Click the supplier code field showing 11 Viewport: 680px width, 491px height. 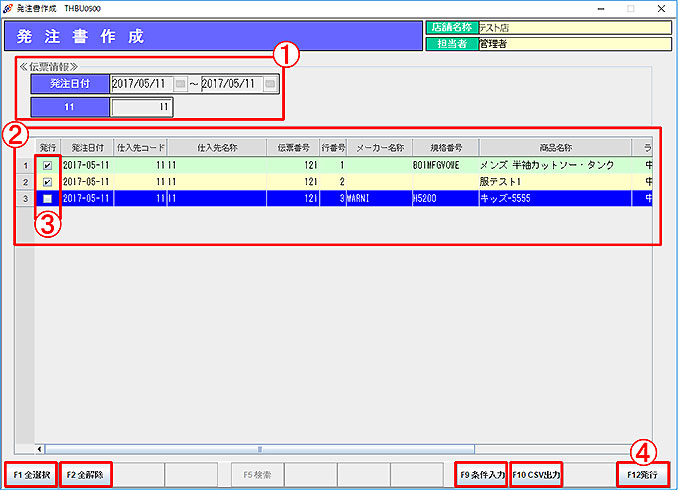tap(141, 106)
